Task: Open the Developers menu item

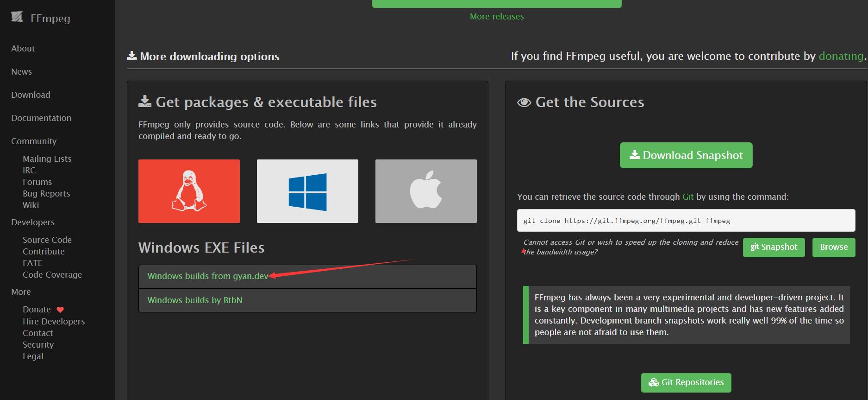Action: [33, 222]
